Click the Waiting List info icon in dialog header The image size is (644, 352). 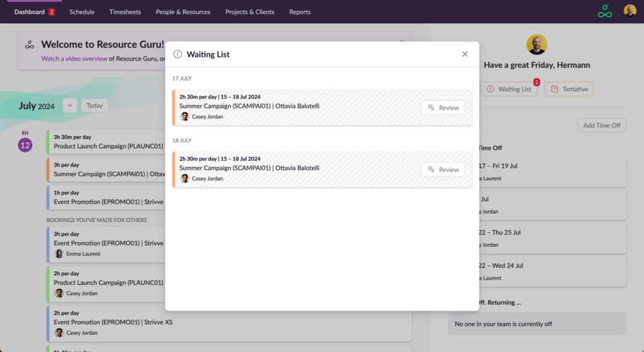coord(177,54)
